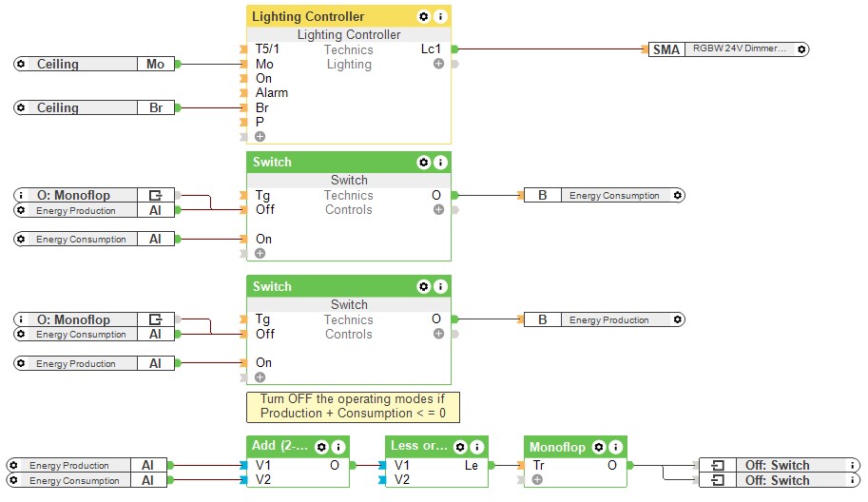The height and width of the screenshot is (502, 868).
Task: Click gear on SMA RGBW 24V Dimmer output
Action: tap(801, 48)
